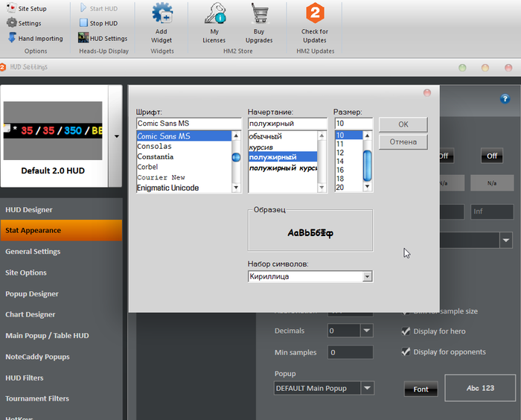This screenshot has width=521, height=420.
Task: Open My Licenses keys icon
Action: pos(214,13)
